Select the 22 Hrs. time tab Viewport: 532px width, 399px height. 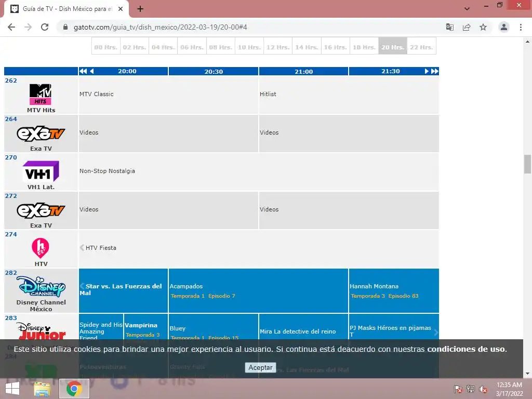421,47
